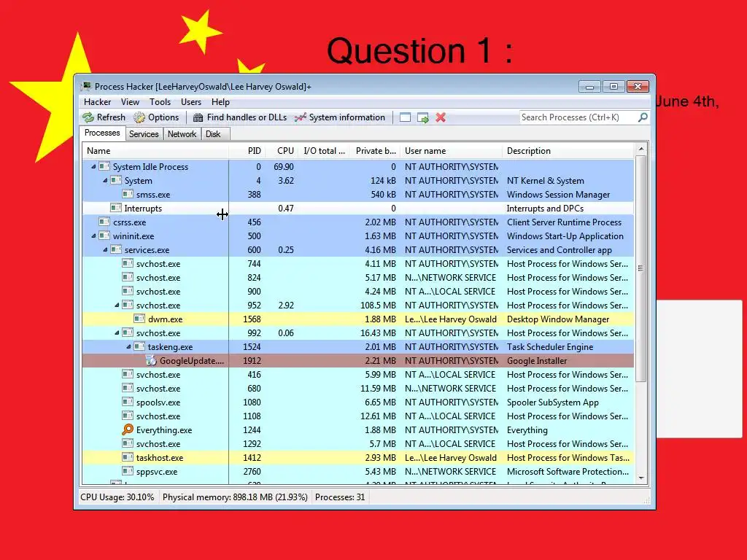Collapse the System tree node

click(x=105, y=181)
